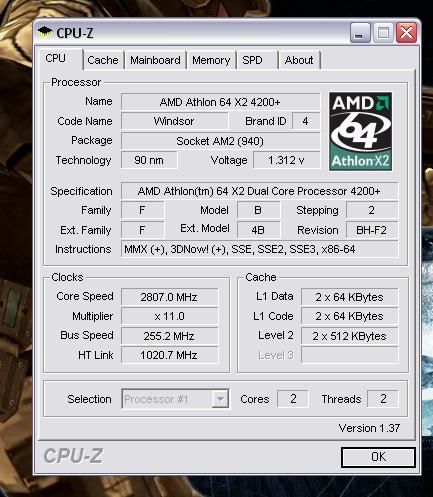
Task: Close the CPU-Z window
Action: (406, 33)
